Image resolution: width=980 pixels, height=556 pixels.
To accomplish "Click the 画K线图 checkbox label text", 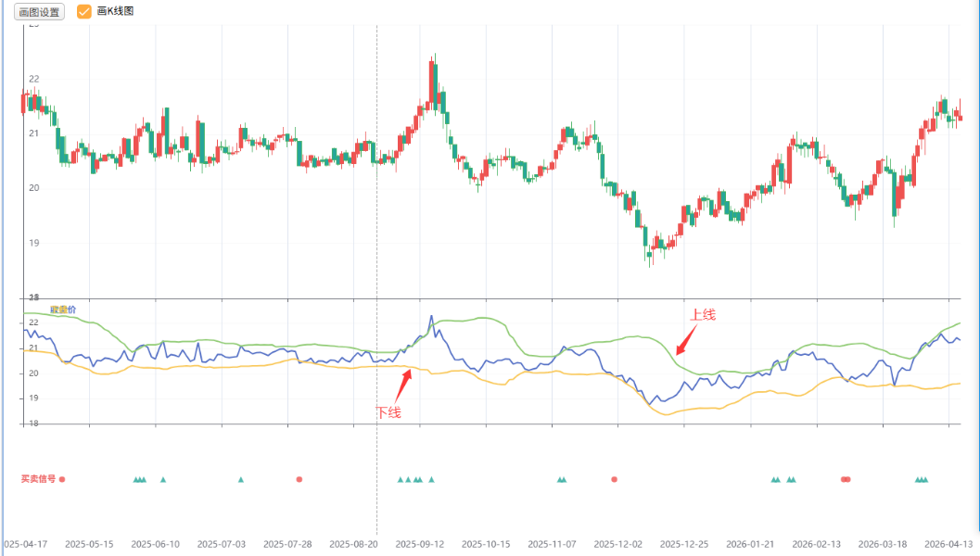I will pos(116,12).
